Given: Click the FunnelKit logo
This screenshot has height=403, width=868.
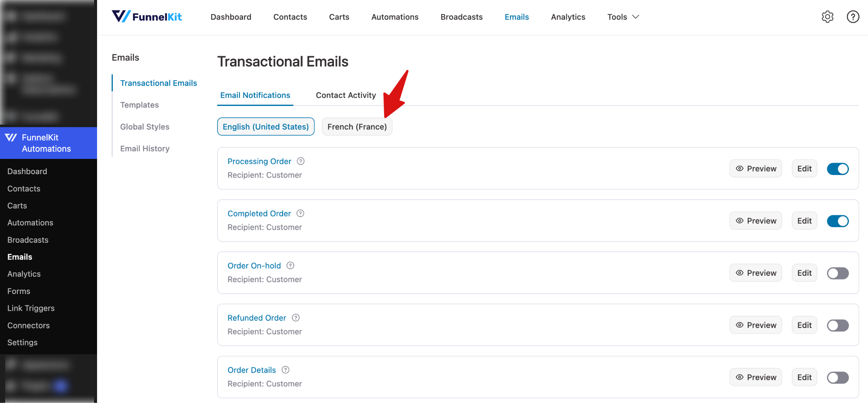Looking at the screenshot, I should 147,17.
